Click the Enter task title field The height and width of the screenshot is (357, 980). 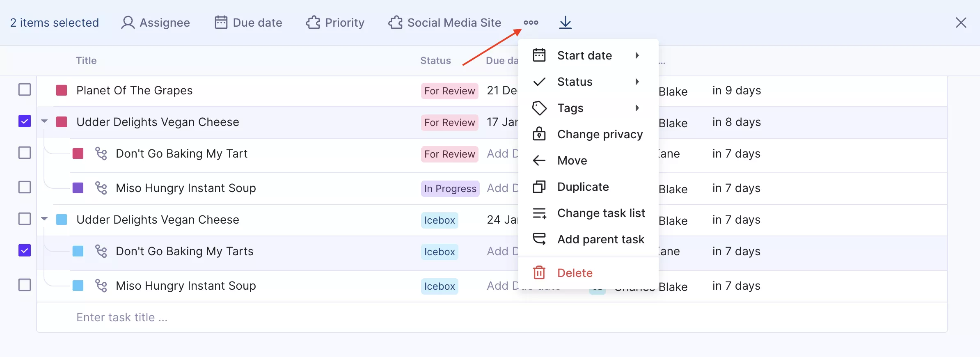(x=492, y=317)
